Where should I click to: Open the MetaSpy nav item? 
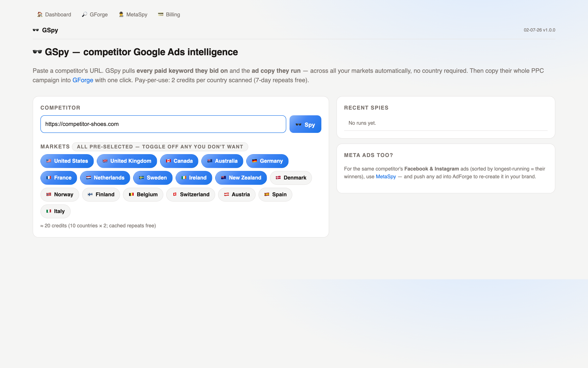click(133, 15)
